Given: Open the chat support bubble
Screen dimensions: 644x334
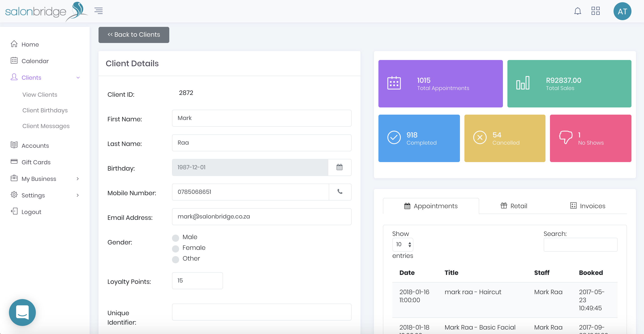Looking at the screenshot, I should click(22, 312).
